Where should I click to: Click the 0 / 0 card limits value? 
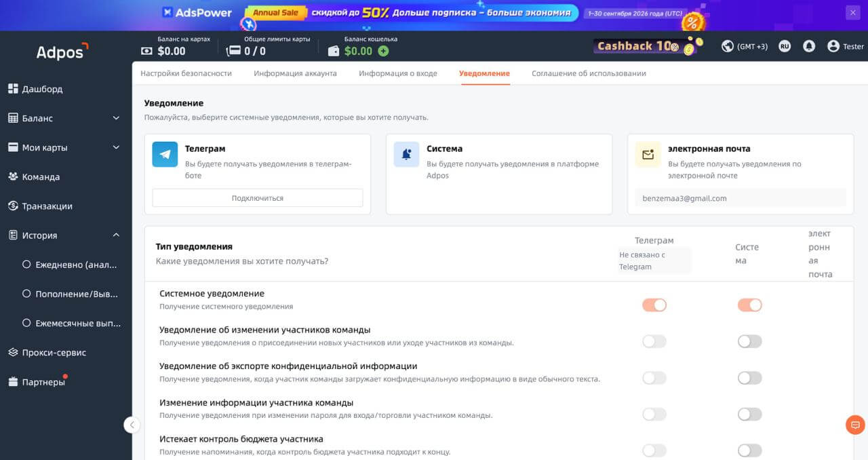coord(255,51)
